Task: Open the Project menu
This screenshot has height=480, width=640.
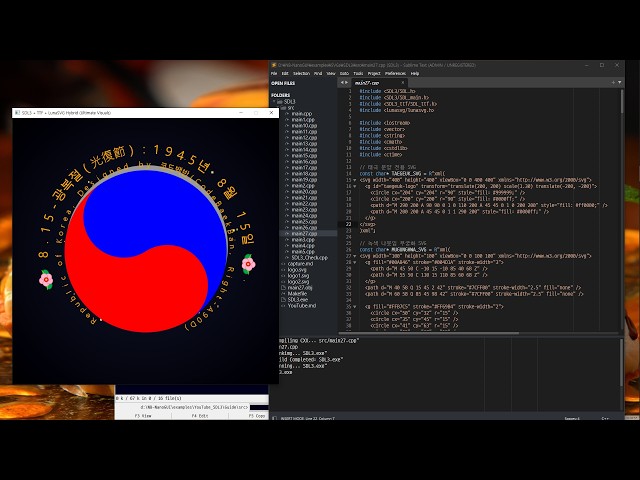Action: pyautogui.click(x=374, y=73)
